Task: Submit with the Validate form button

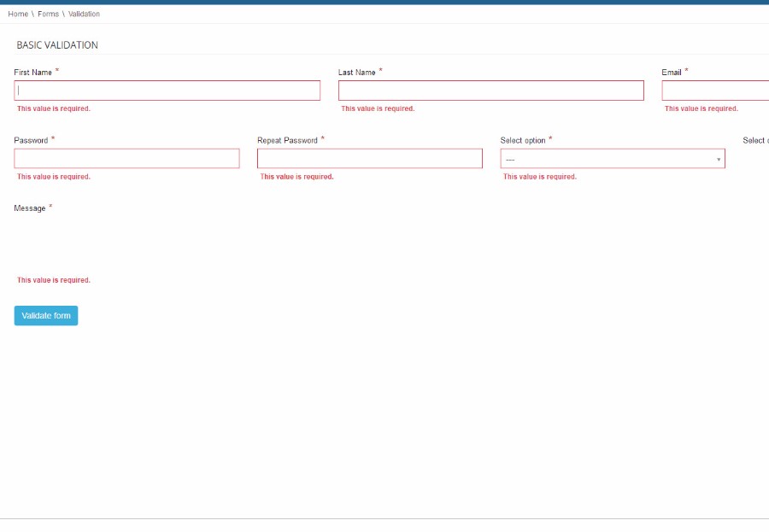Action: [46, 316]
